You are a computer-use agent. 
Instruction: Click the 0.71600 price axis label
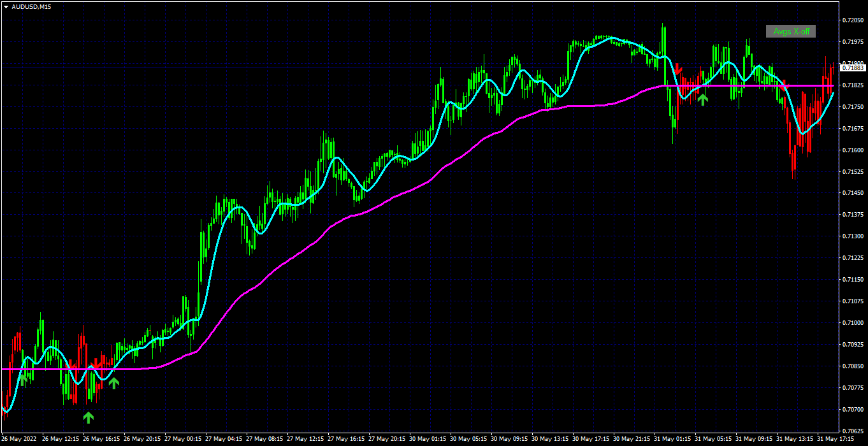tap(853, 150)
